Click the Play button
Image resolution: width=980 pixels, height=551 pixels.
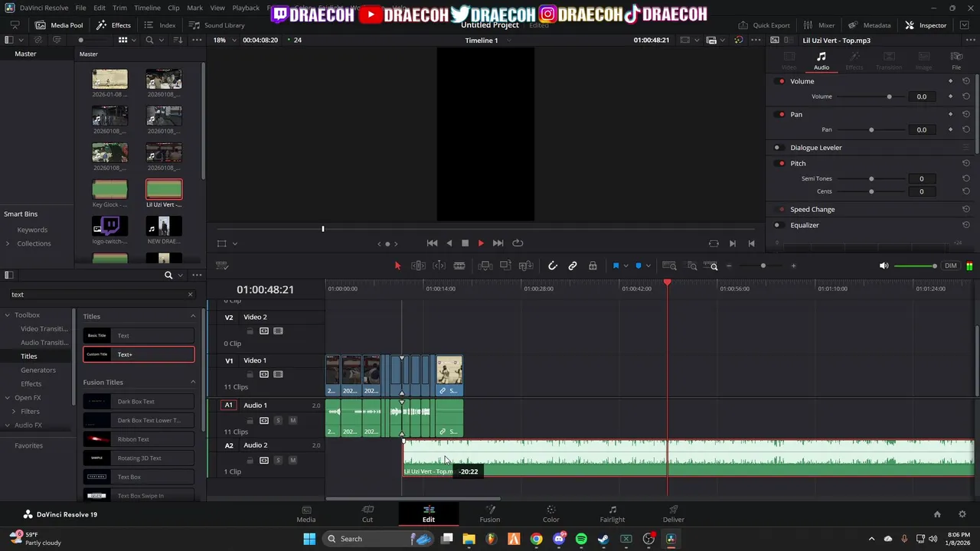click(481, 243)
